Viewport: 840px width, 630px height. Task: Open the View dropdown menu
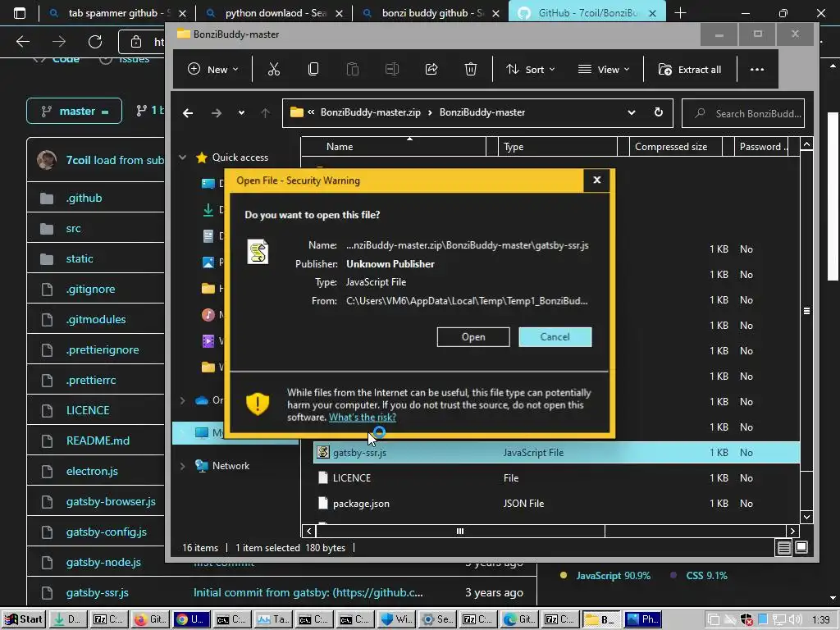click(x=604, y=69)
